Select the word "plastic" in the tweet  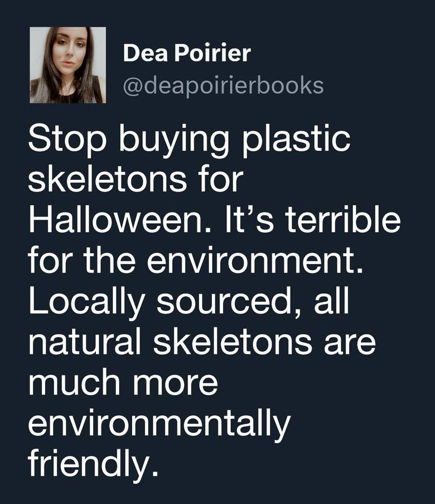click(x=296, y=140)
